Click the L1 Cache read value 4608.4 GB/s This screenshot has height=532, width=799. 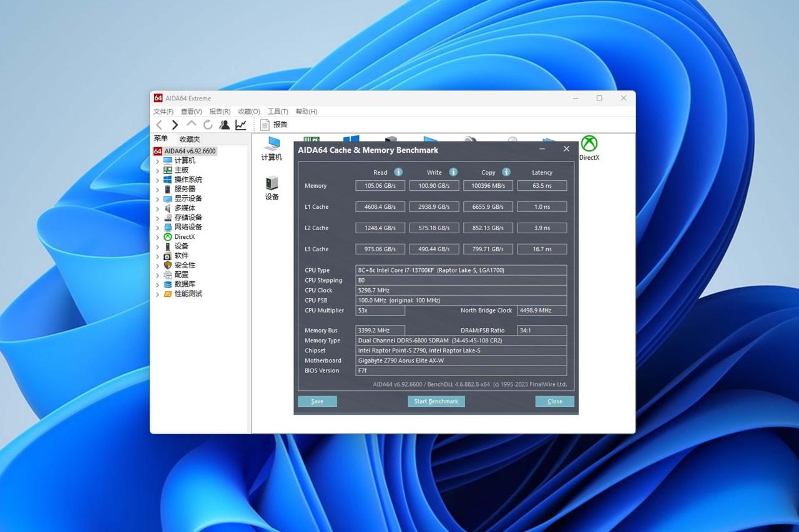[380, 206]
